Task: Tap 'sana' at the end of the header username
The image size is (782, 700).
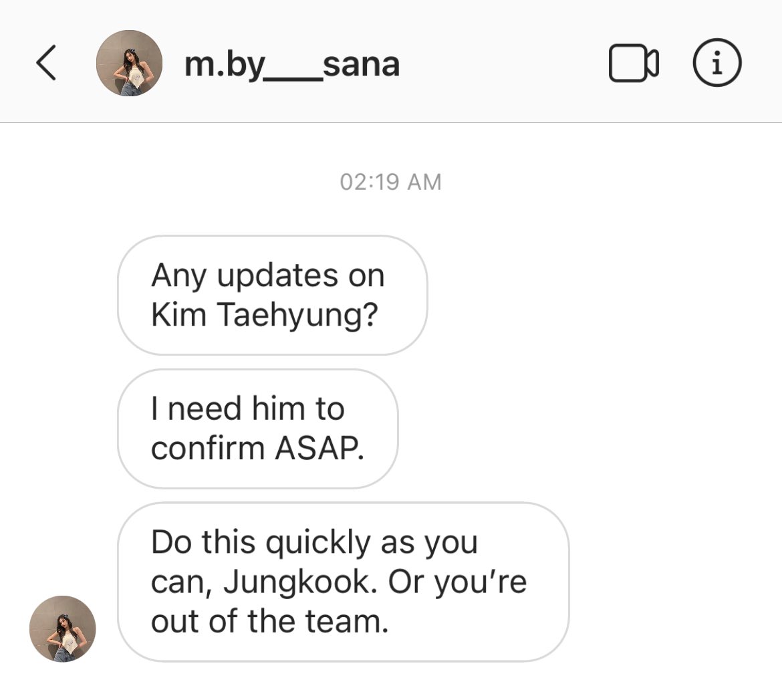Action: (x=361, y=65)
